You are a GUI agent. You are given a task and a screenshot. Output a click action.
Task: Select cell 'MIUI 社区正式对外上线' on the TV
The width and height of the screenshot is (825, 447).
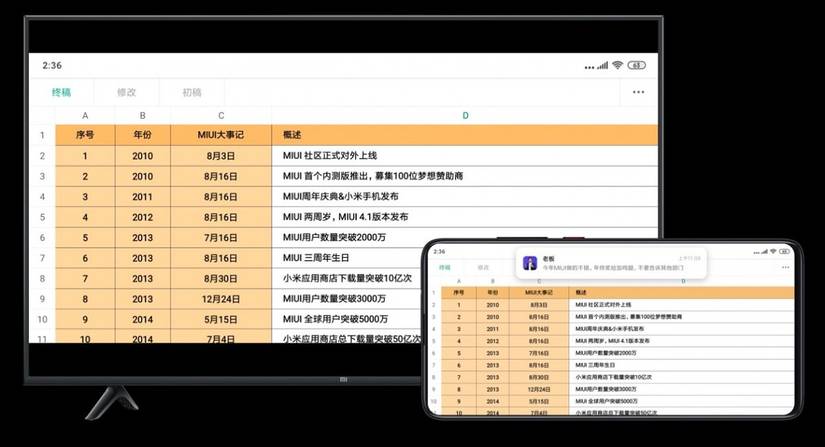(465, 156)
